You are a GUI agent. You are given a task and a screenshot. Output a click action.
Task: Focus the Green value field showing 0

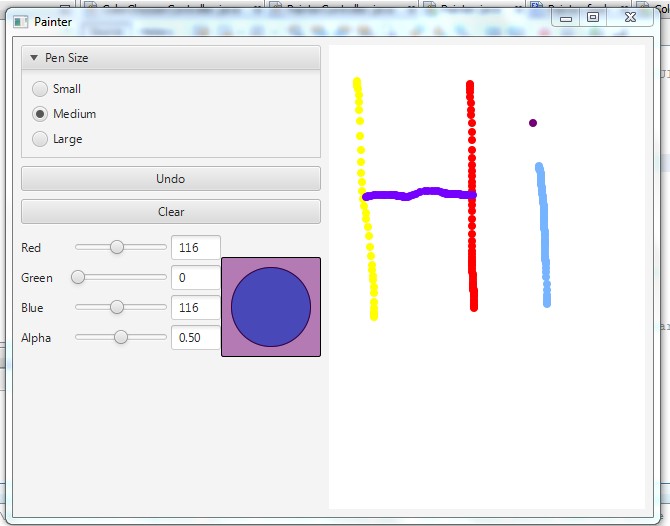(196, 277)
